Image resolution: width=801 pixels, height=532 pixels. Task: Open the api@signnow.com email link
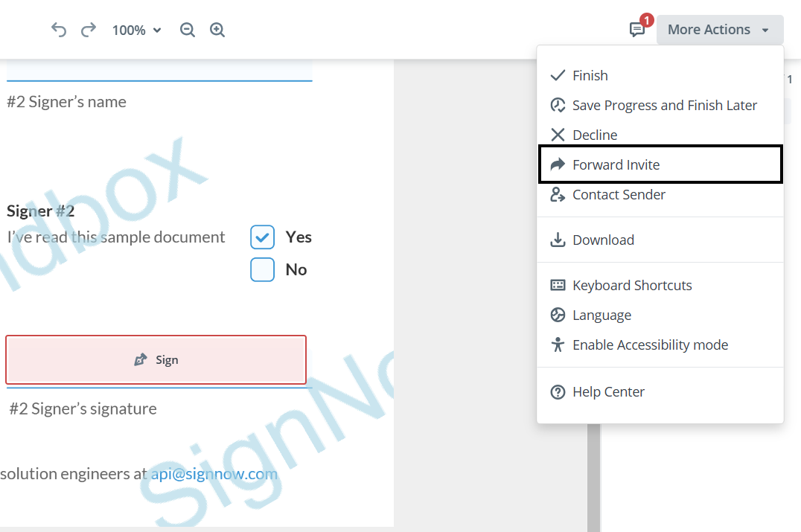coord(214,474)
